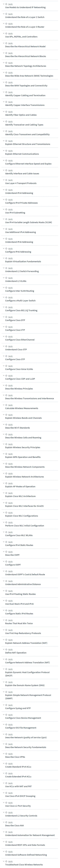Click skill icon for Identify Fiber Optics and Cables
The image size is (60, 868).
[x=6, y=112]
